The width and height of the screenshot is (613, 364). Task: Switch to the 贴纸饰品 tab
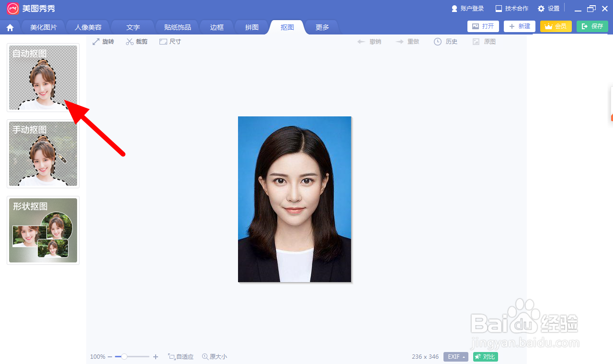coord(178,27)
